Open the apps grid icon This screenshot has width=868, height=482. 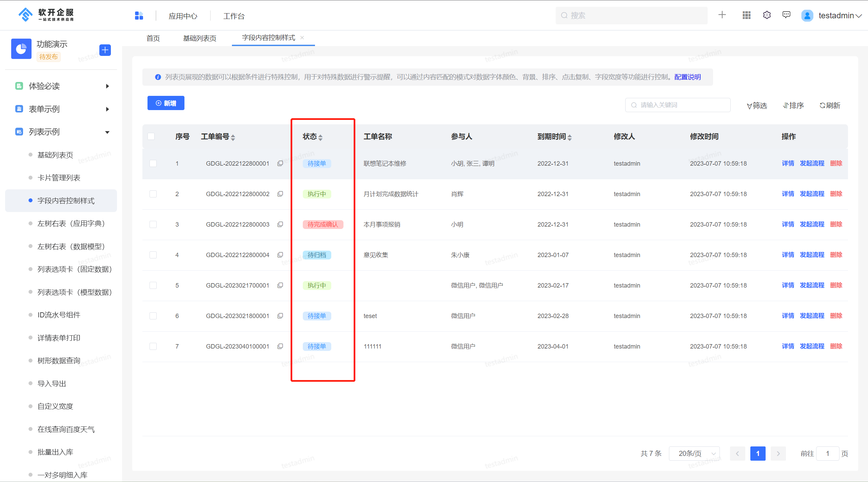click(746, 15)
